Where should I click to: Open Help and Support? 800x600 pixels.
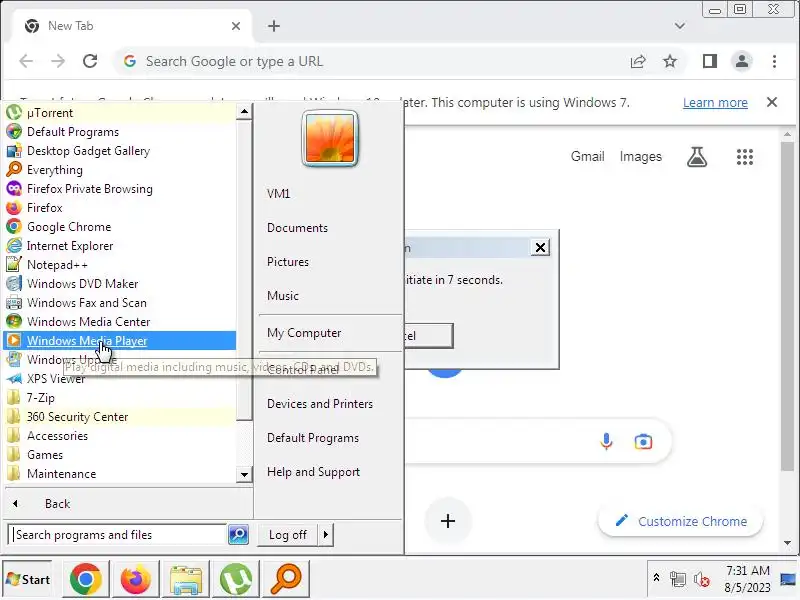point(313,472)
